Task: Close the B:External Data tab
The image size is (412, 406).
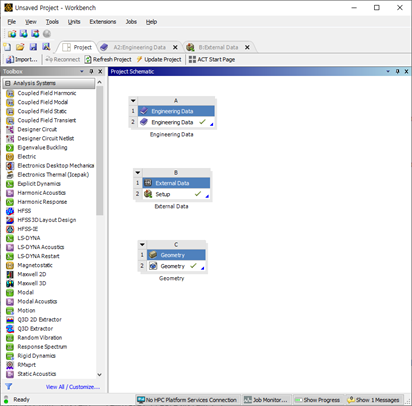Action: (247, 47)
